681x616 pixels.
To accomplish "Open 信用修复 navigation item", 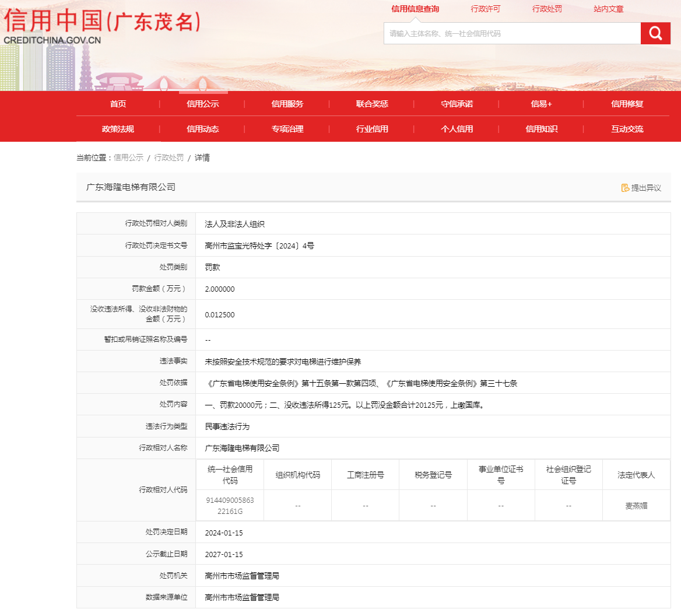I will (x=627, y=104).
